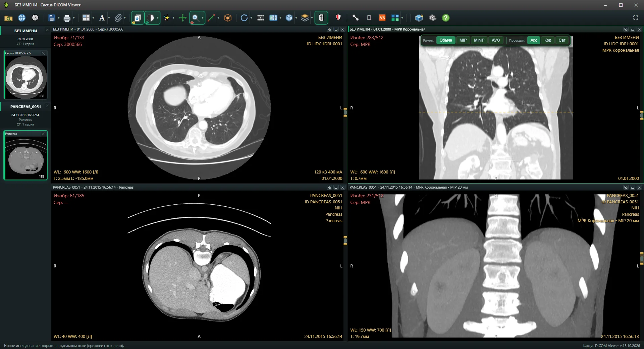Close the БЕЗ ИМЕНИ study in sidebar
Viewport: 644px width, 349px height.
click(x=47, y=30)
